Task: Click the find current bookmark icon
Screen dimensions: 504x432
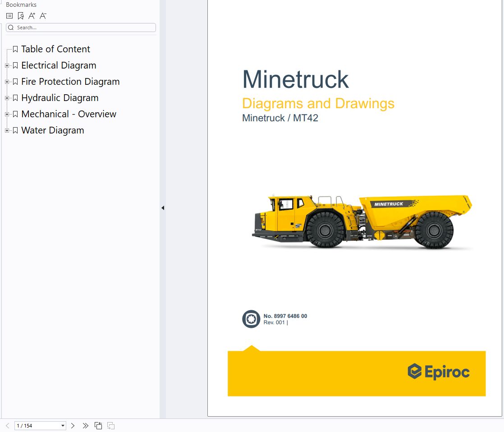Action: 21,16
